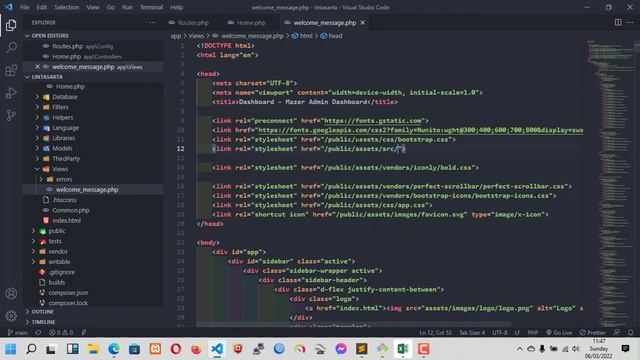
Task: Open index.html in the file tree
Action: coord(66,220)
